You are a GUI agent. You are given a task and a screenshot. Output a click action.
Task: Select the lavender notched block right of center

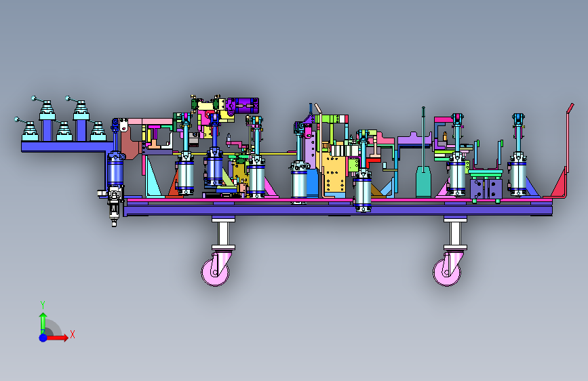(414, 140)
